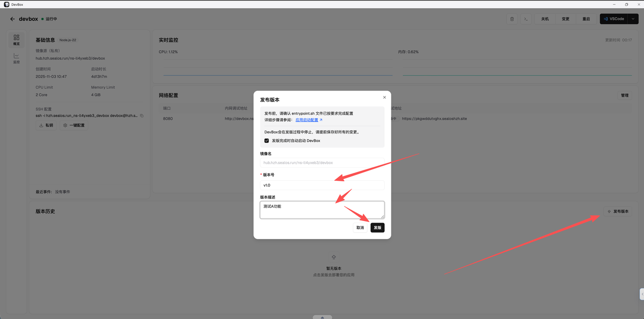Click the ssh command text
The image size is (644, 319).
point(87,116)
